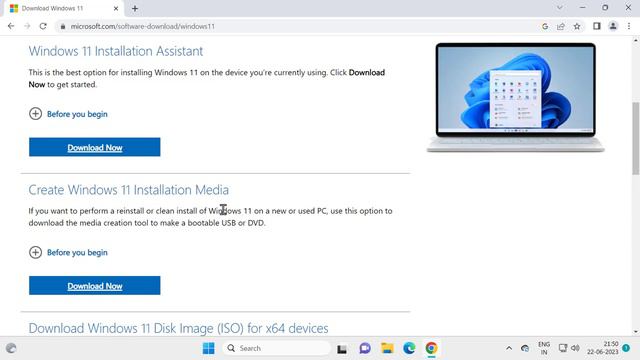Click the share page icon
The height and width of the screenshot is (360, 640).
(561, 27)
